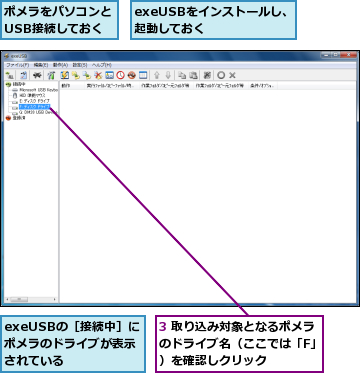The width and height of the screenshot is (360, 373).
Task: Click the 実行ファイル/コピーファイル column header
Action: [x=111, y=86]
